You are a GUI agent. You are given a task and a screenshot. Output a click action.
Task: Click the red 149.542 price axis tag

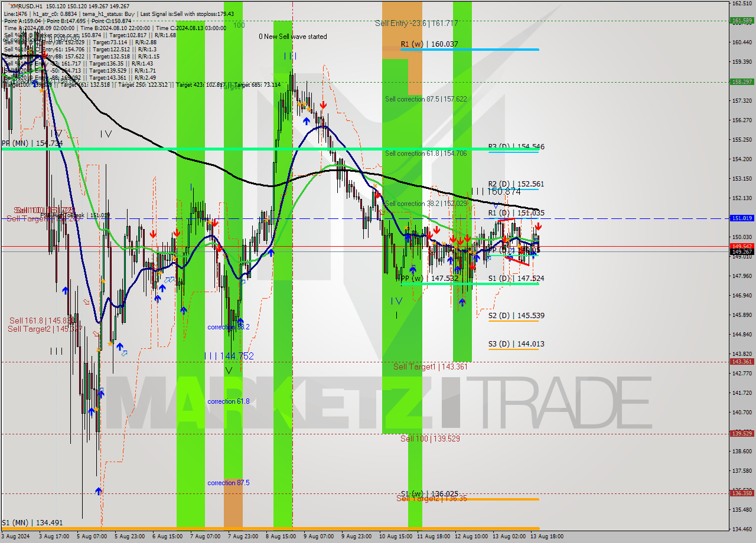pos(742,246)
